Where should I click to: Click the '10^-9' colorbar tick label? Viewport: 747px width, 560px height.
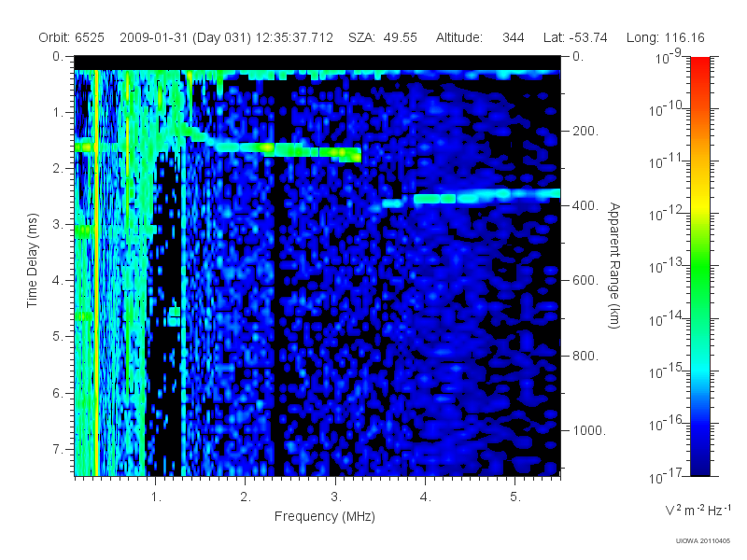pos(669,57)
